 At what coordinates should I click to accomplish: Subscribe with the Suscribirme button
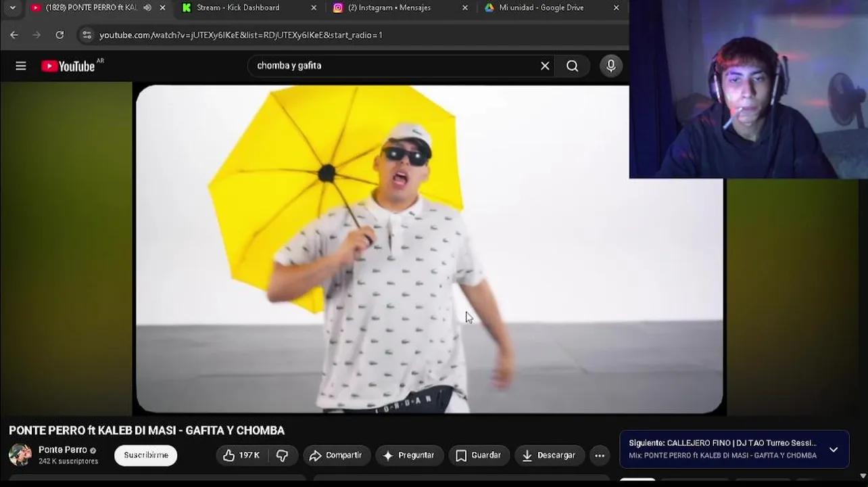point(146,455)
